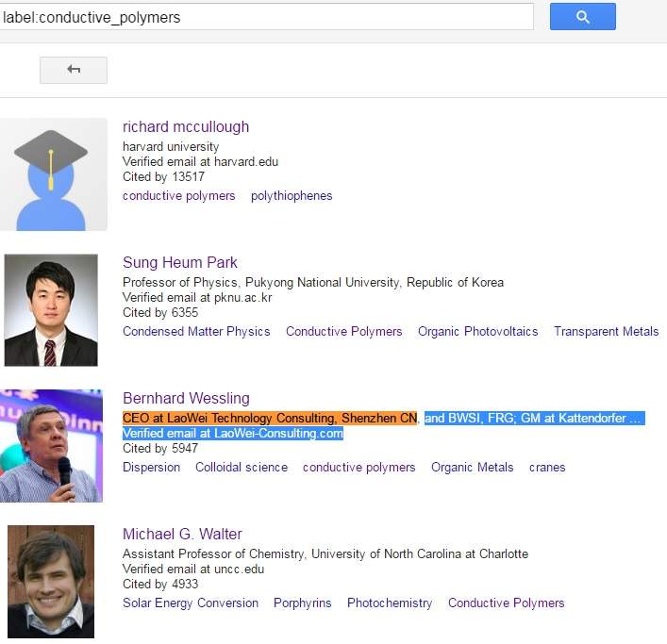Select the Condensed Matter Physics label
The height and width of the screenshot is (644, 667).
coord(196,332)
